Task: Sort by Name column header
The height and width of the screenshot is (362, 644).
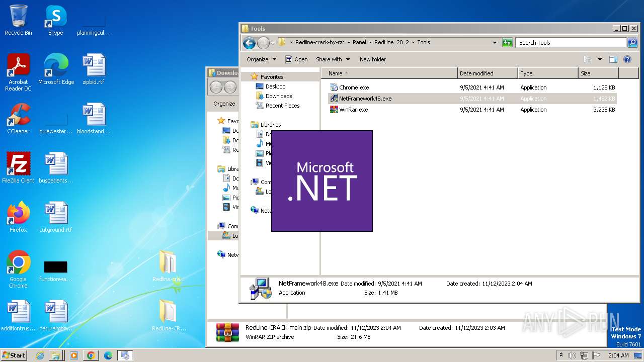Action: point(389,73)
